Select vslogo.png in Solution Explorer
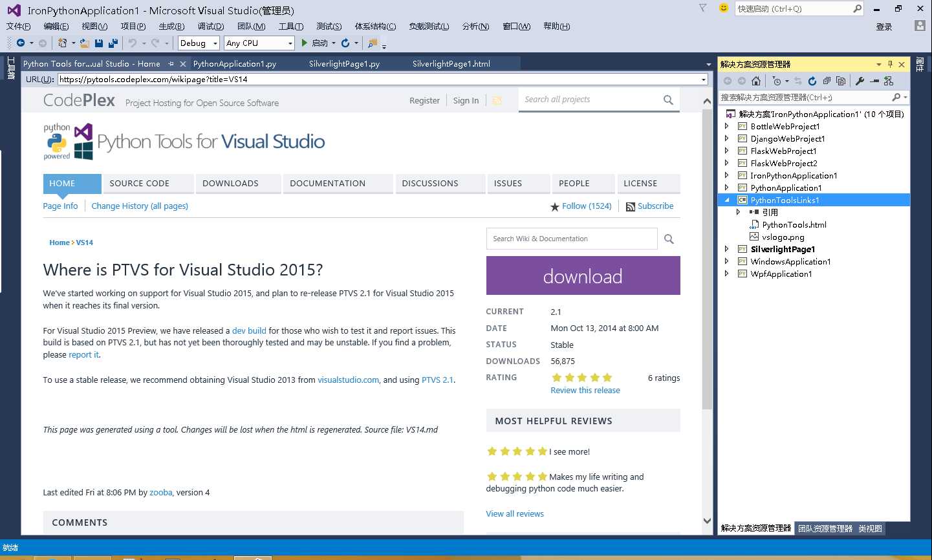The height and width of the screenshot is (560, 932). click(783, 237)
